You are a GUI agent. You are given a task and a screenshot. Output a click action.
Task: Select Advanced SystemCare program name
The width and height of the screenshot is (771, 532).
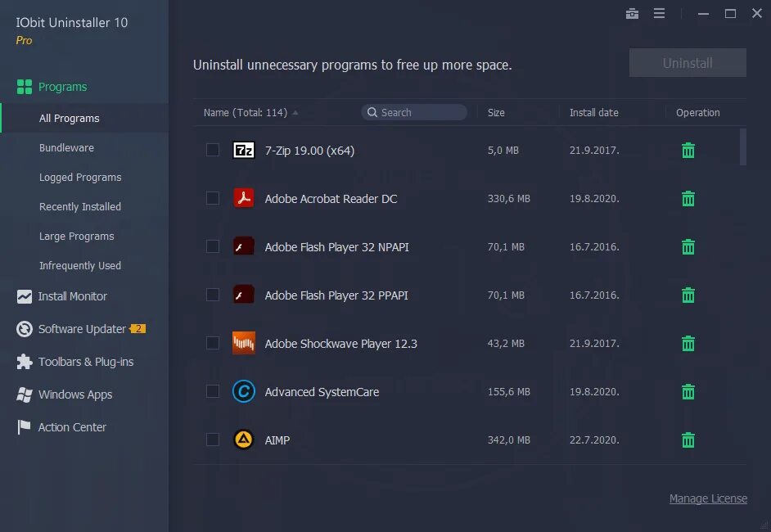(322, 392)
